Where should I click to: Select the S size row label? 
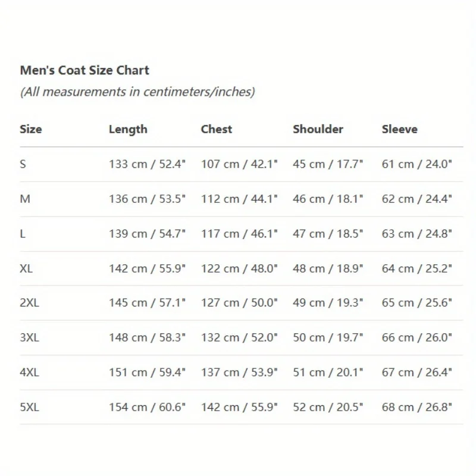tap(23, 164)
